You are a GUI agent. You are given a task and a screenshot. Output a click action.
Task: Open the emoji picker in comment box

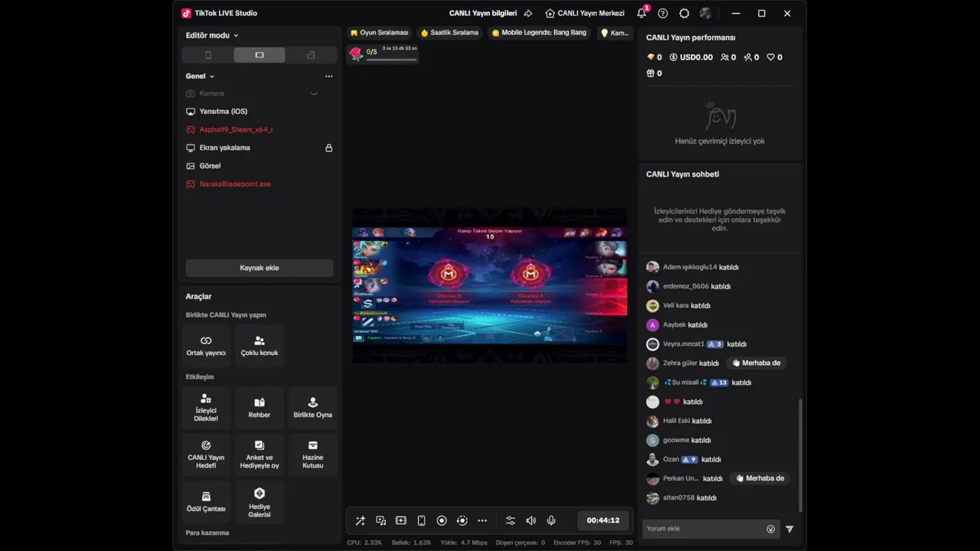(x=770, y=529)
